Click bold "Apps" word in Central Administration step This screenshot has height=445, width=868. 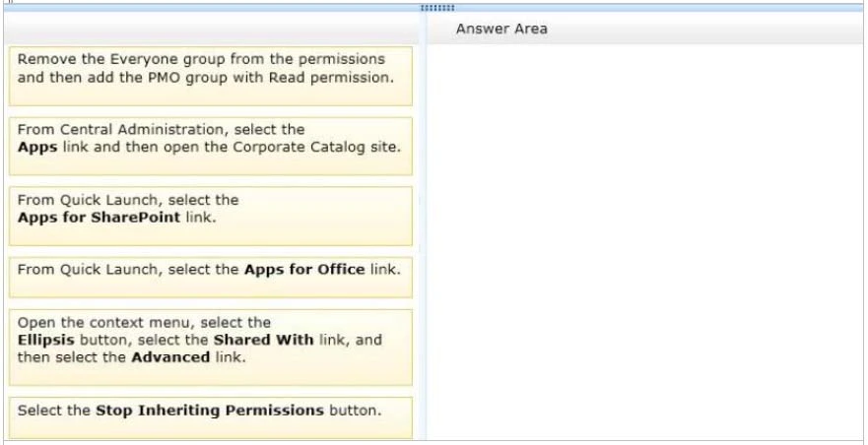pyautogui.click(x=37, y=147)
